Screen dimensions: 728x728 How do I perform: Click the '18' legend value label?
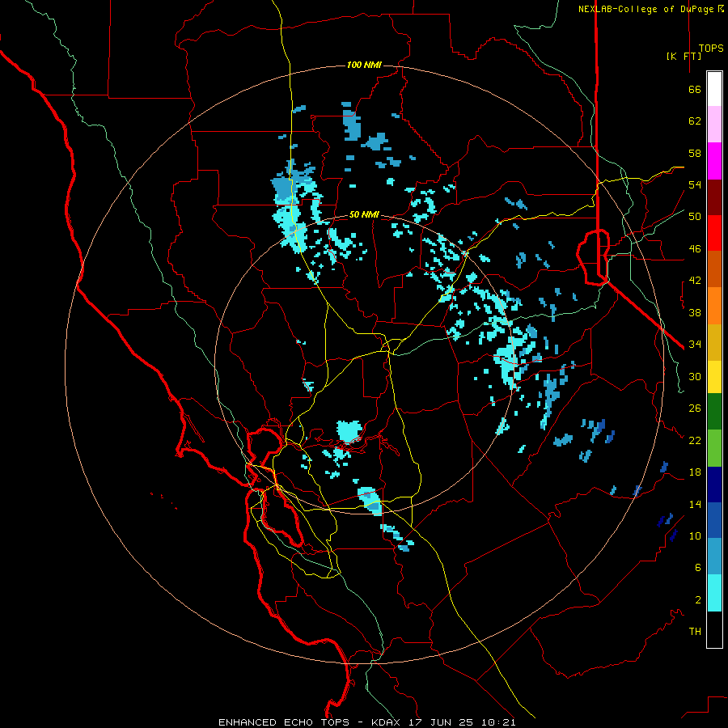695,472
